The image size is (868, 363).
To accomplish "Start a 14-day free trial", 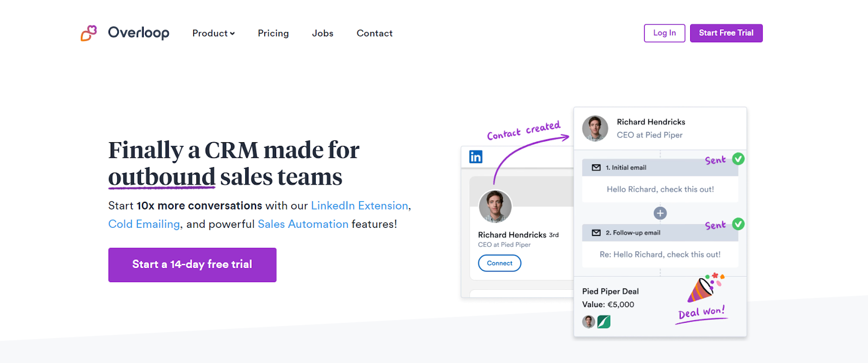I will 193,265.
